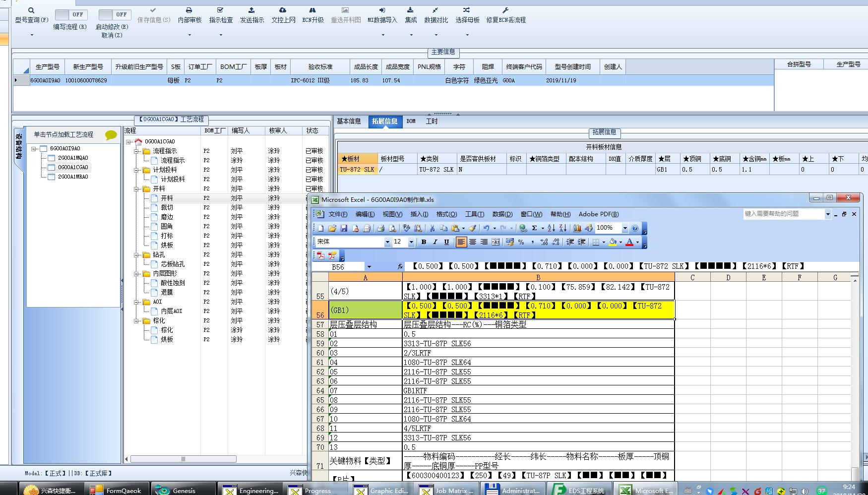
Task: Click the ECN升级 icon
Action: pos(312,10)
